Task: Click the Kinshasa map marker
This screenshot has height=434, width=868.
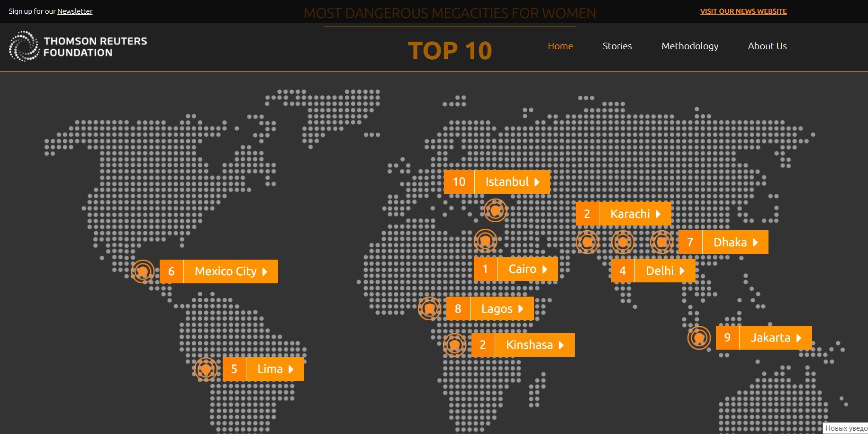Action: coord(454,345)
